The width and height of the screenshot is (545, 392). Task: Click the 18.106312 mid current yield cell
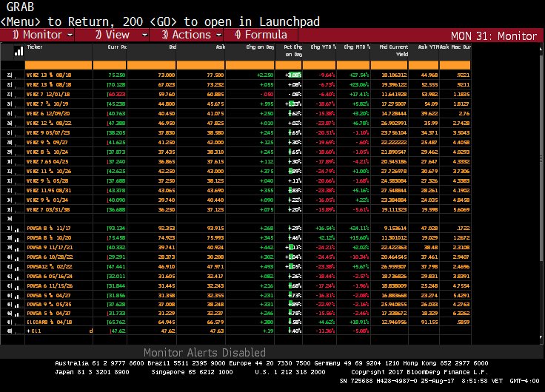(x=394, y=75)
